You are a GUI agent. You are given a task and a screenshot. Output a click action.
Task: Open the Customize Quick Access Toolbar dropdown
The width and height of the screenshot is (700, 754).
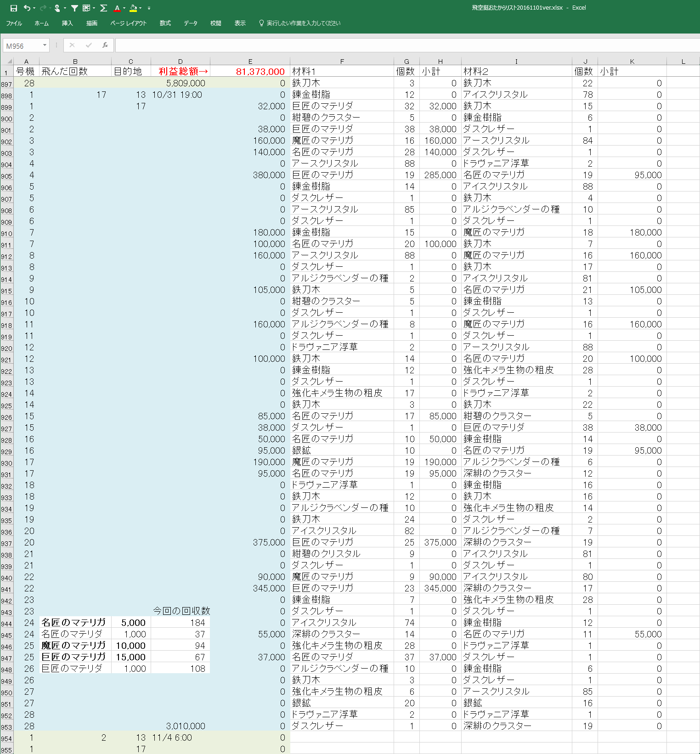coord(149,8)
